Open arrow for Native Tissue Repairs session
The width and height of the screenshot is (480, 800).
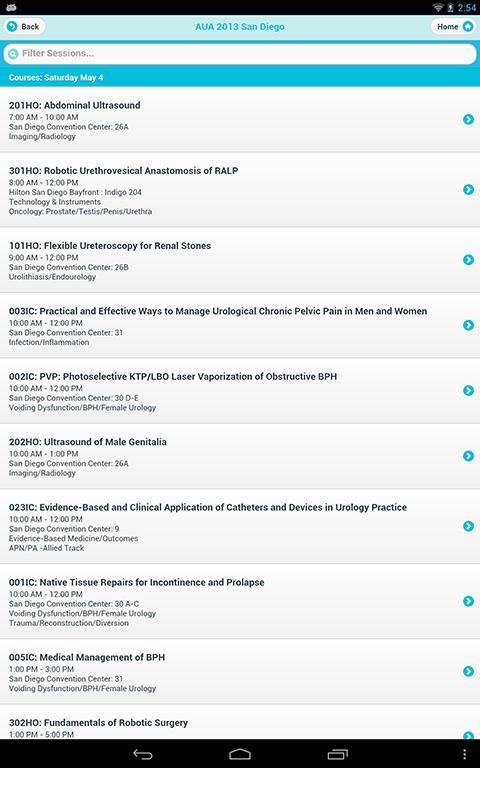click(468, 601)
